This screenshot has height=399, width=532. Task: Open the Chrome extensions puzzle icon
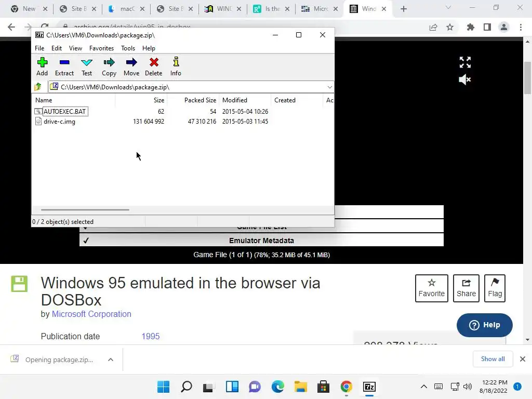(x=471, y=27)
